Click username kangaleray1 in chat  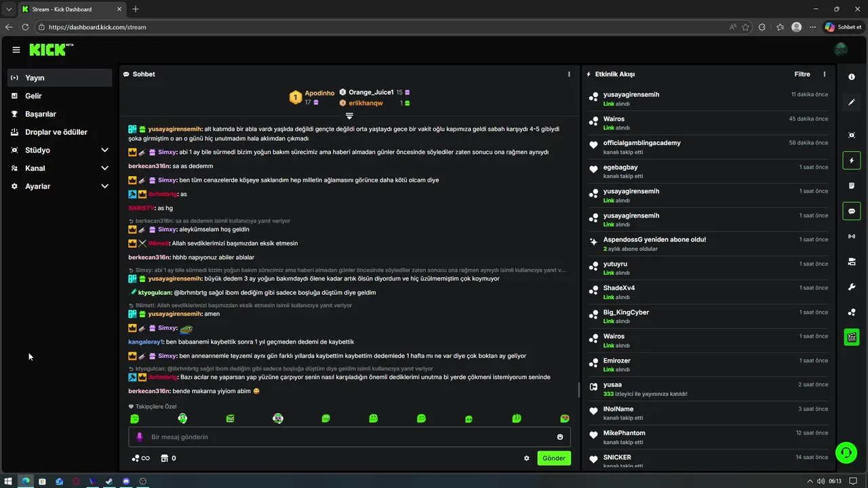point(146,342)
